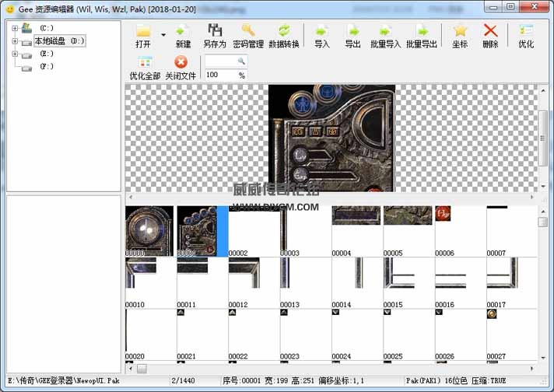Click the search input field
Viewport: 554px width, 392px height.
pyautogui.click(x=221, y=61)
